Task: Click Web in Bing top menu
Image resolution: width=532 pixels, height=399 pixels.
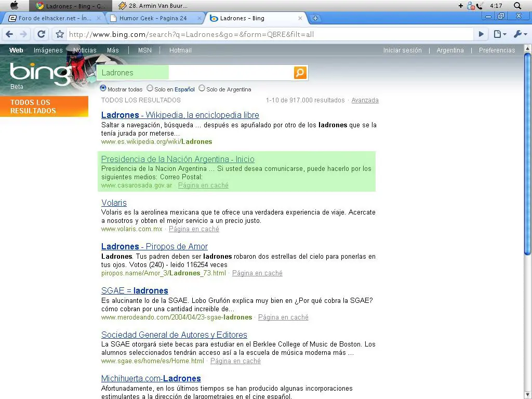Action: (x=16, y=50)
